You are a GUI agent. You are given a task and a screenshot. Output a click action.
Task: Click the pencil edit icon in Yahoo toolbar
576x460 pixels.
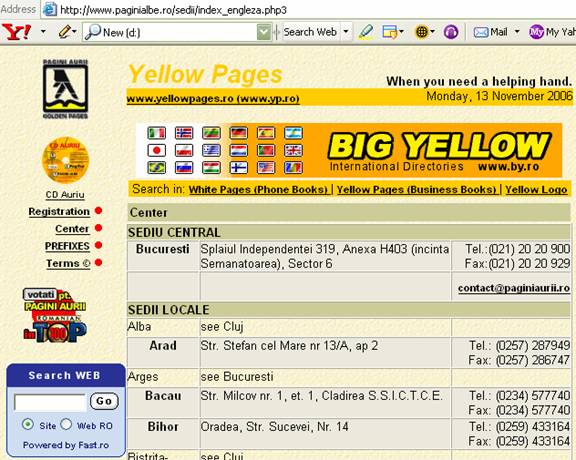click(65, 32)
